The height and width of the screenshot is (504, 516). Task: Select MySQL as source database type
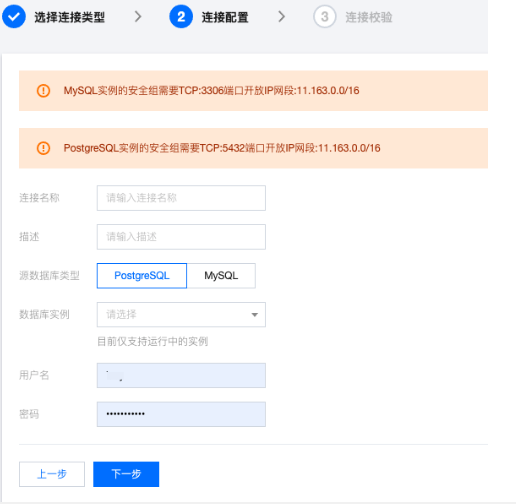tap(221, 276)
